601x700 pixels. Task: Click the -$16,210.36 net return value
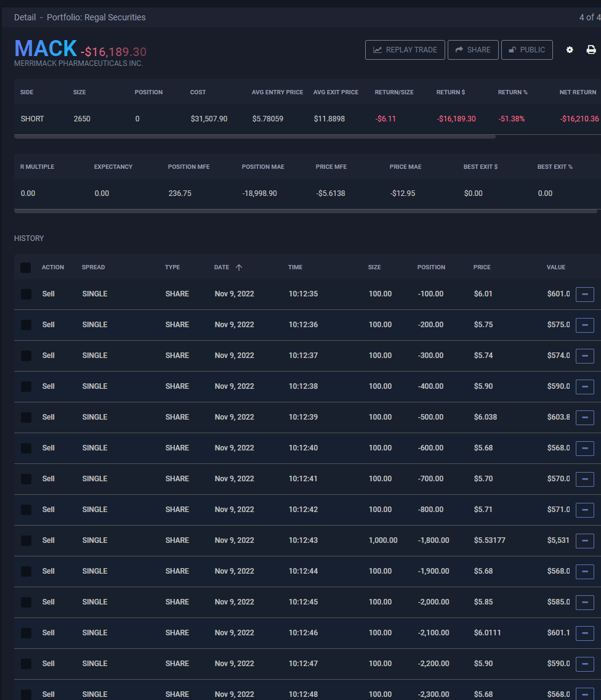[x=579, y=119]
